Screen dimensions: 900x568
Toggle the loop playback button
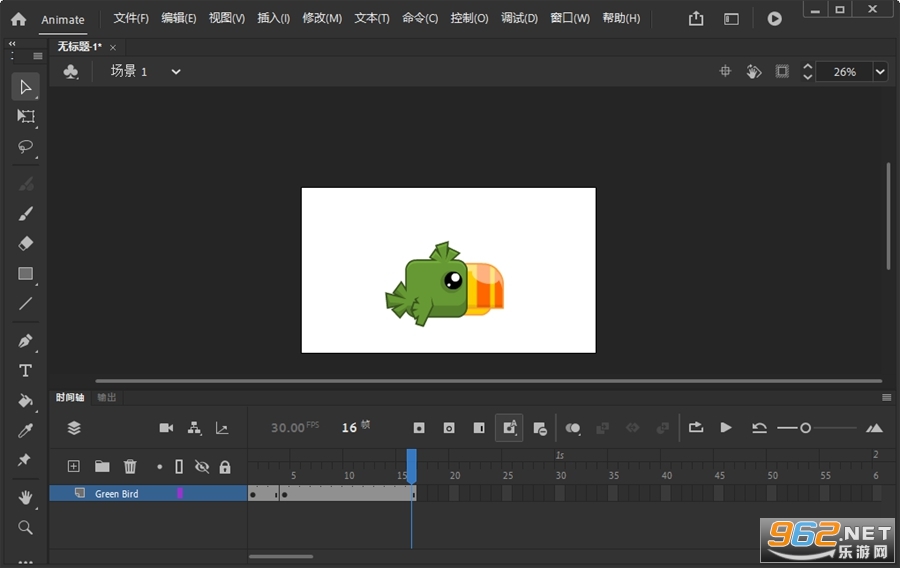[696, 427]
